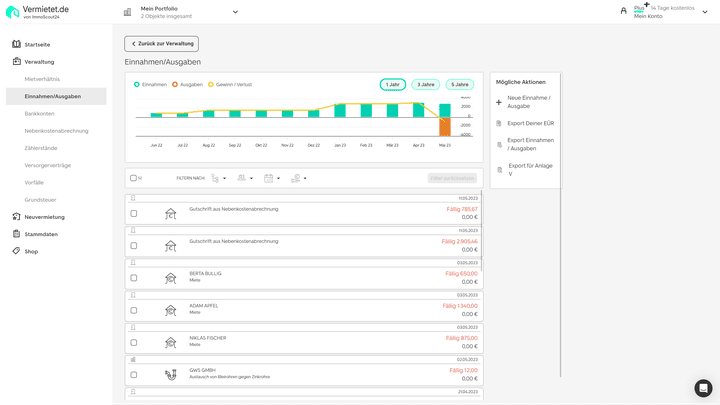Expand the Mein Portfolio dropdown
Viewport: 720px width, 405px height.
235,12
